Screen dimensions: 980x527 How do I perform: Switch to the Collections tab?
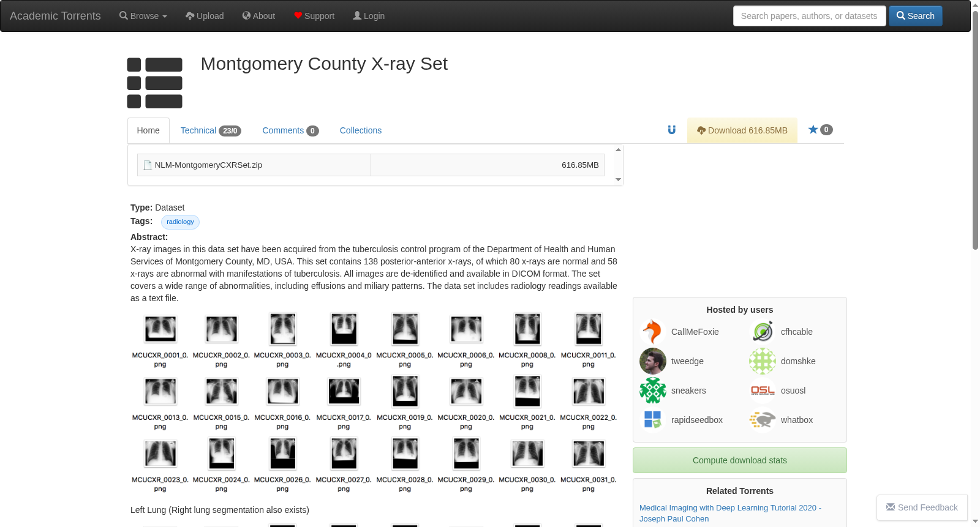[361, 130]
